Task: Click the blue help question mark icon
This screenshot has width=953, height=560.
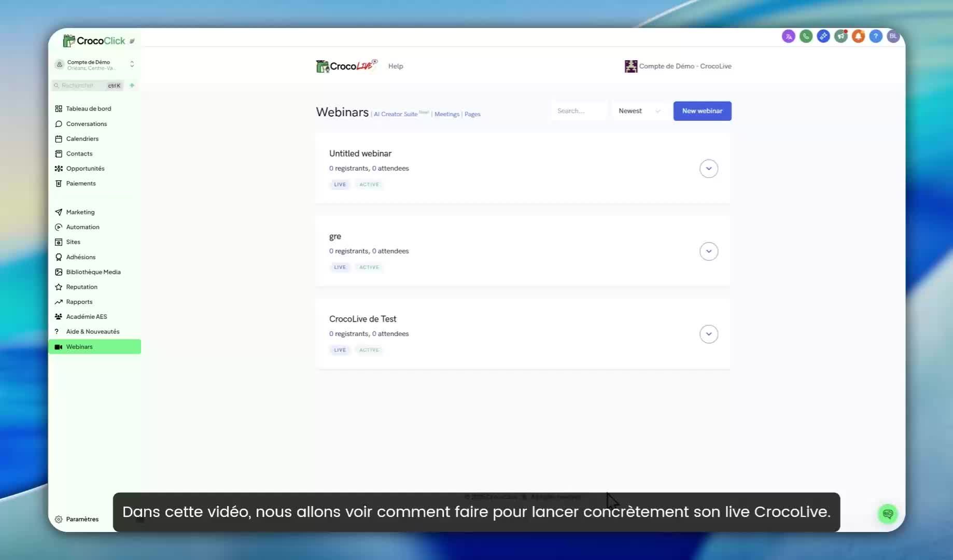Action: (x=876, y=36)
